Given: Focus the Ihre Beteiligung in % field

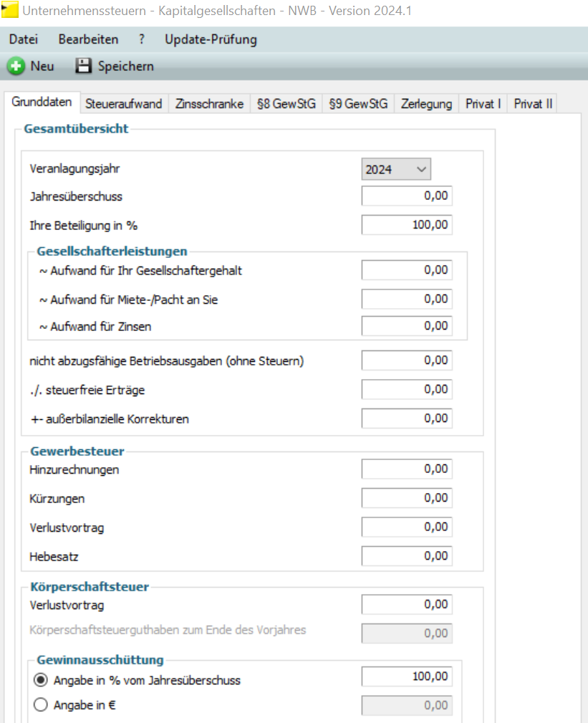Looking at the screenshot, I should coord(407,225).
